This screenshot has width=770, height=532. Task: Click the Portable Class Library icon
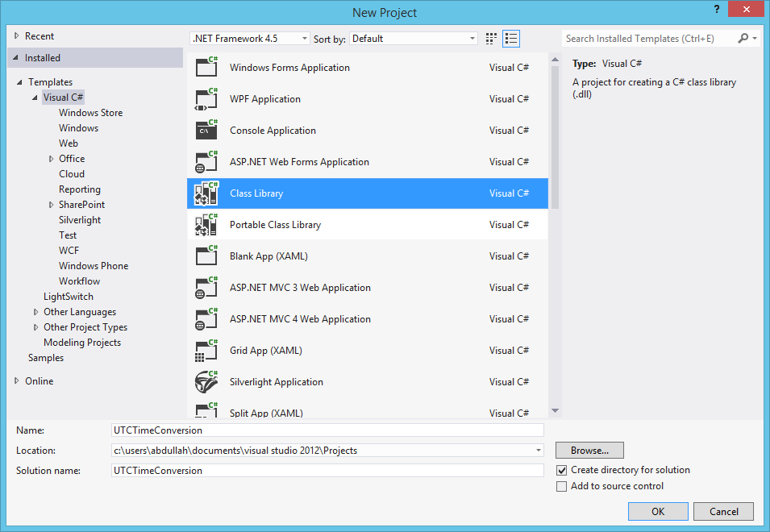pos(206,224)
